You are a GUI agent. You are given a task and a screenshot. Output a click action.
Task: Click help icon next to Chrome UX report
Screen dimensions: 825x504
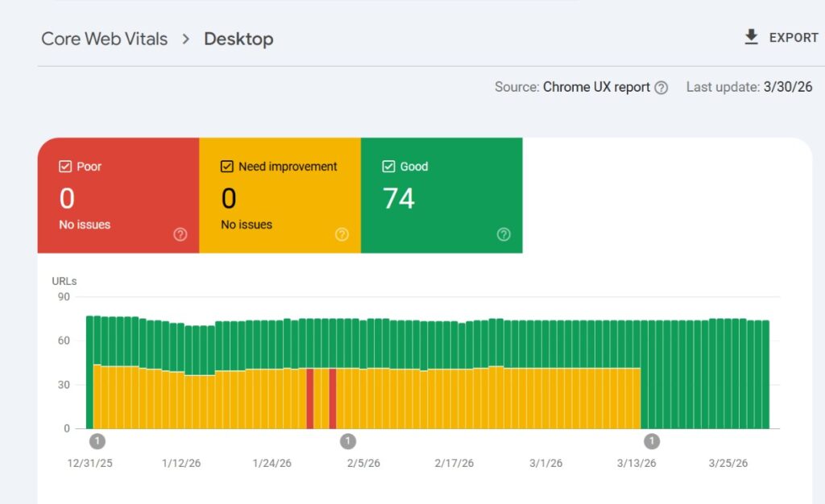[x=661, y=88]
